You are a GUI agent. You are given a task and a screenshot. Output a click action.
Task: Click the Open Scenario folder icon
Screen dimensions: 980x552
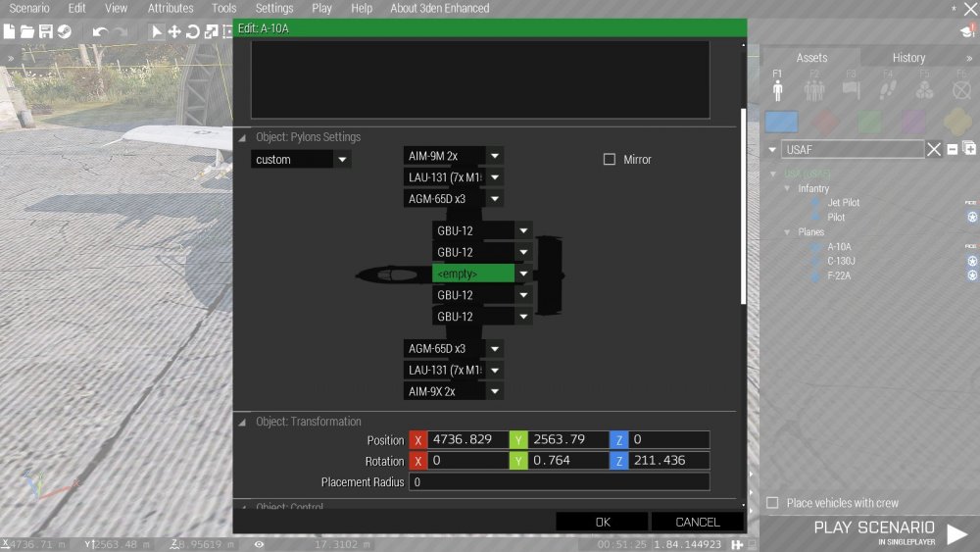pos(27,31)
